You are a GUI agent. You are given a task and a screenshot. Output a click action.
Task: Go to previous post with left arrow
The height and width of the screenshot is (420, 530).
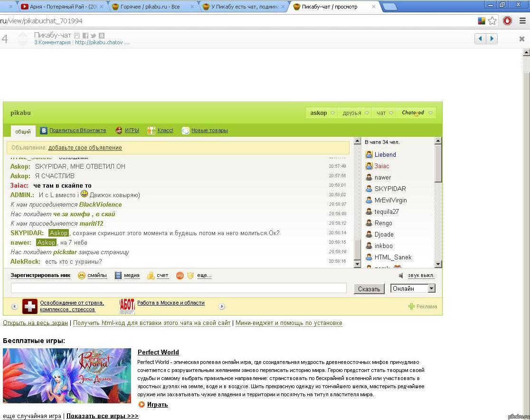480,38
